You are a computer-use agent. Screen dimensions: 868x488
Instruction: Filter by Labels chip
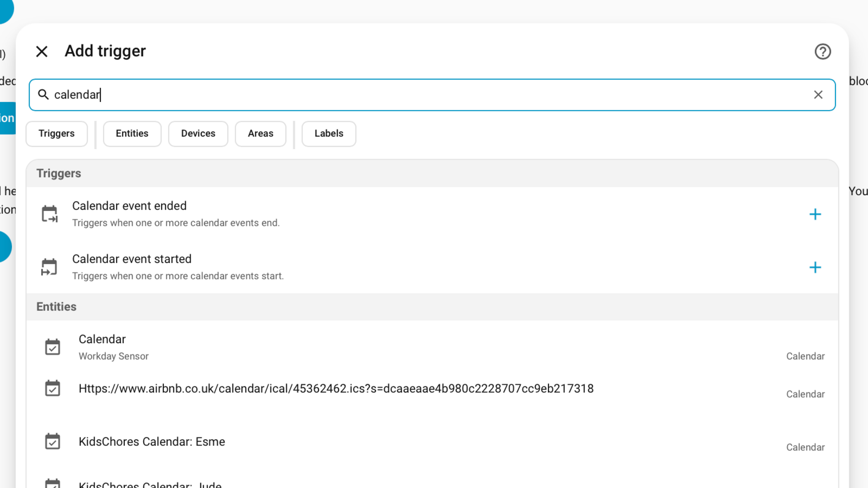click(329, 134)
